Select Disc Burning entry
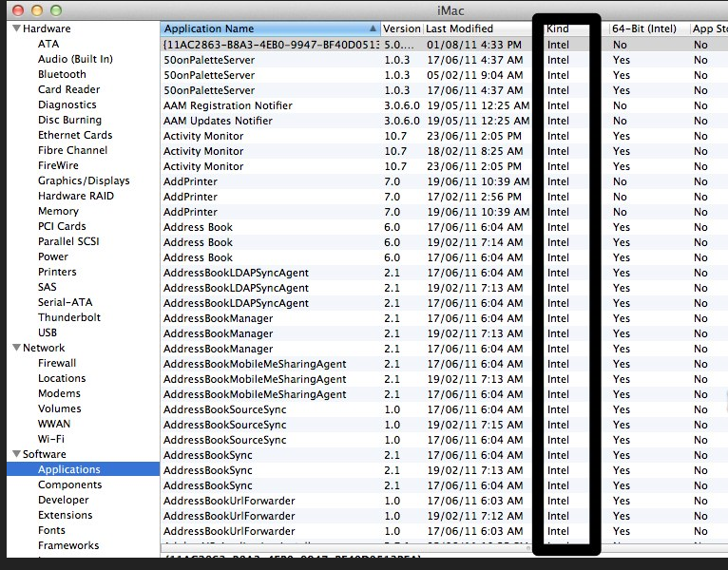The width and height of the screenshot is (728, 570). coord(69,120)
